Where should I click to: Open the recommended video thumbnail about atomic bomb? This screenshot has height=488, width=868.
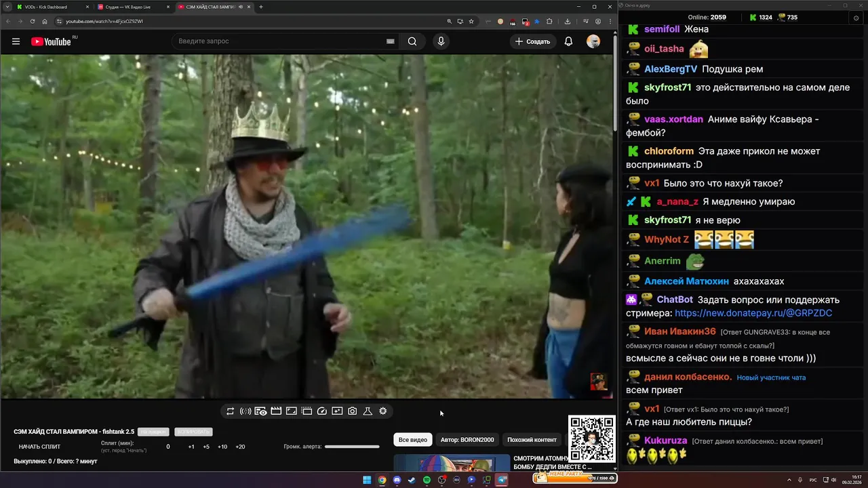(452, 462)
